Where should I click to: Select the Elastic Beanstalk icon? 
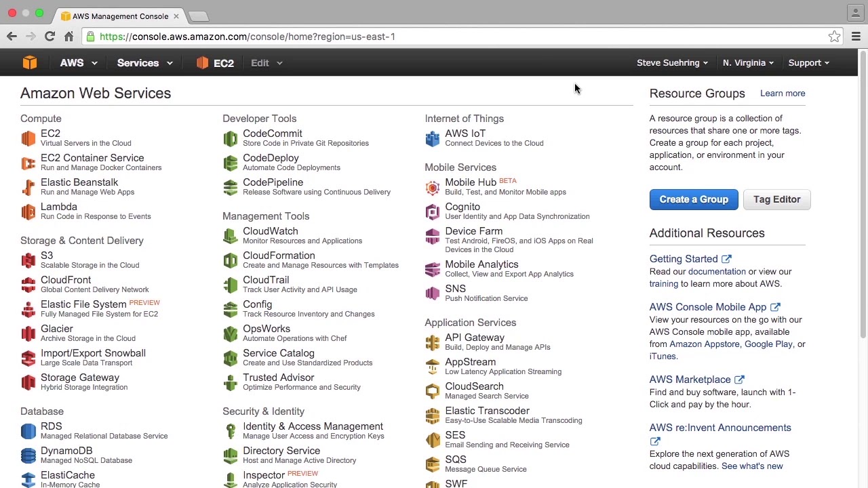point(28,187)
